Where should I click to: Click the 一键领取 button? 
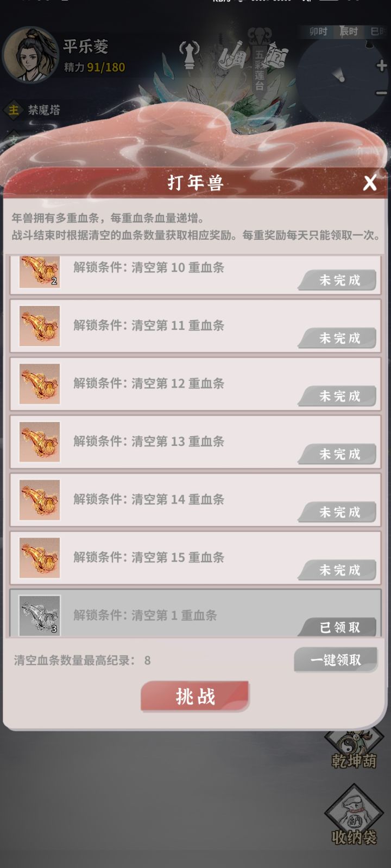pos(336,660)
